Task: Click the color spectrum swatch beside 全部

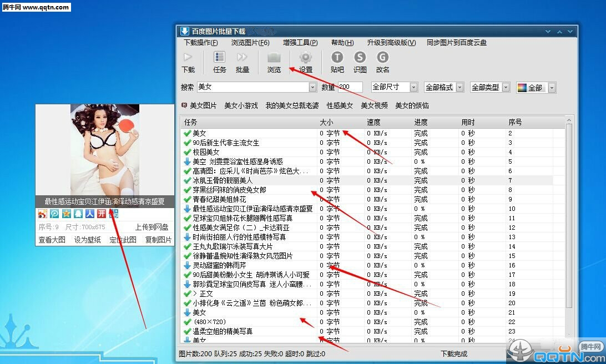Action: pos(522,88)
